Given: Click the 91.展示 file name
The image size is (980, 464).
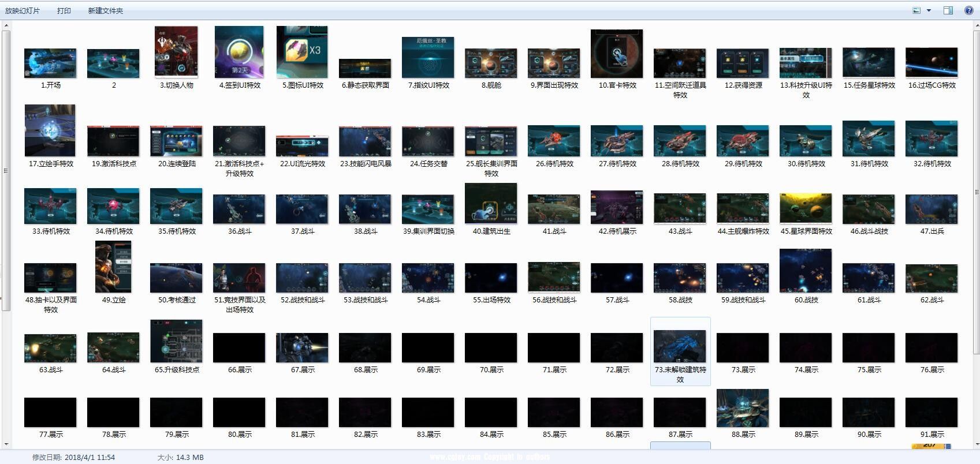Looking at the screenshot, I should (x=931, y=434).
